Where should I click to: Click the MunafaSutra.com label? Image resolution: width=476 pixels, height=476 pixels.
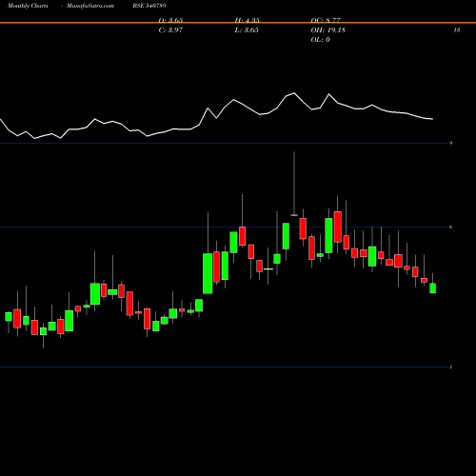(90, 6)
